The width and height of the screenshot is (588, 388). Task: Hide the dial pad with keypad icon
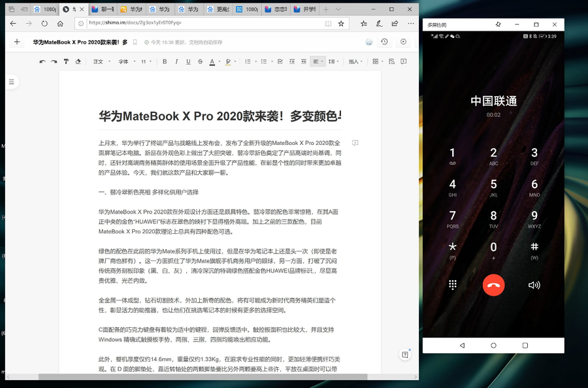pos(453,285)
